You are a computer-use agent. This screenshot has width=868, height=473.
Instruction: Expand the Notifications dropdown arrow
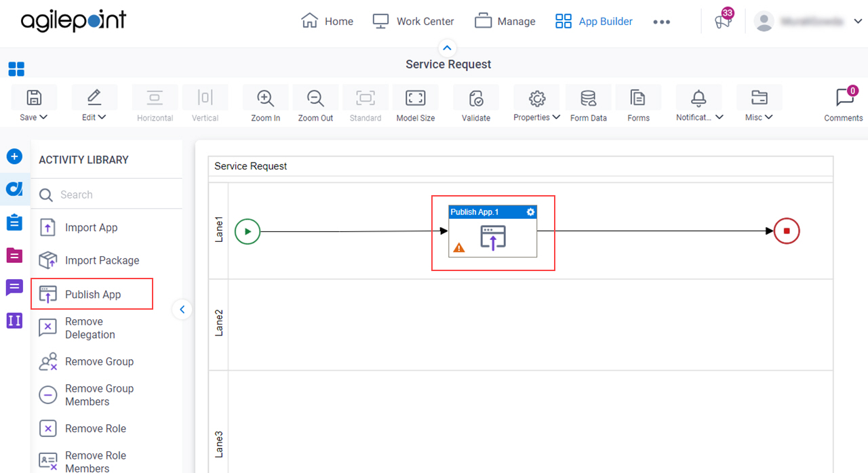coord(719,117)
